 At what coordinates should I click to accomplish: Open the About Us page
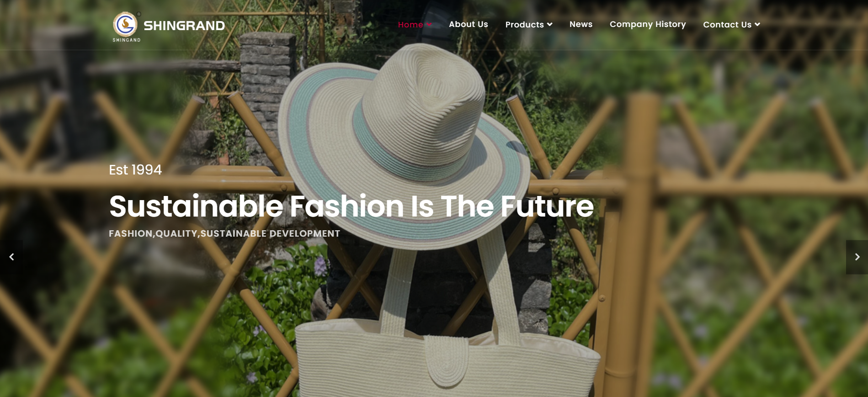tap(468, 24)
